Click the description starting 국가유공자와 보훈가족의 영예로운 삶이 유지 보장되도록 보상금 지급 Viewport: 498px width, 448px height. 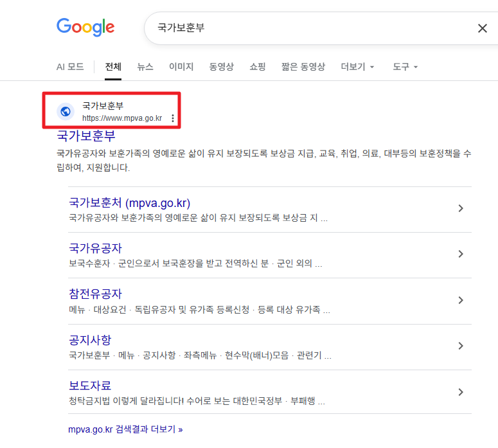click(263, 161)
